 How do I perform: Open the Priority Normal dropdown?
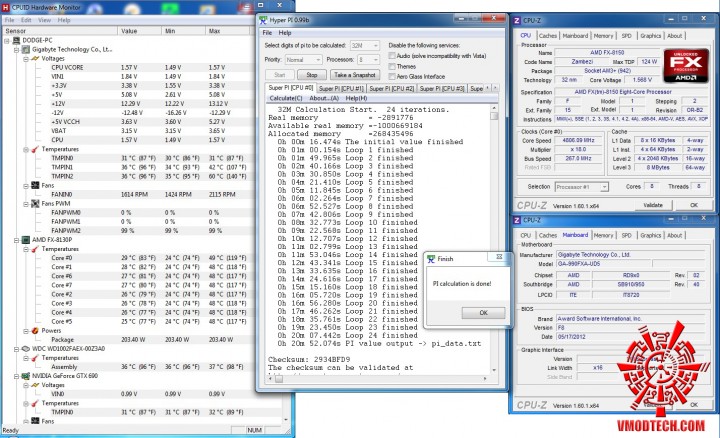(303, 60)
